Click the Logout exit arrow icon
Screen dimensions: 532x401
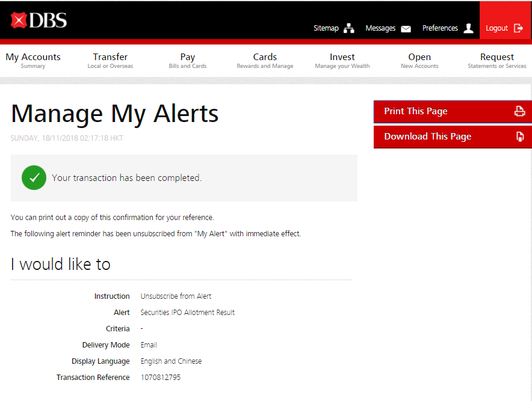[x=518, y=28]
